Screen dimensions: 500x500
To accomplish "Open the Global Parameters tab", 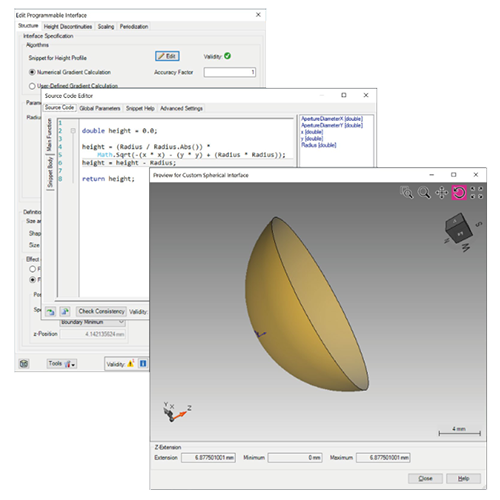I will coord(100,108).
